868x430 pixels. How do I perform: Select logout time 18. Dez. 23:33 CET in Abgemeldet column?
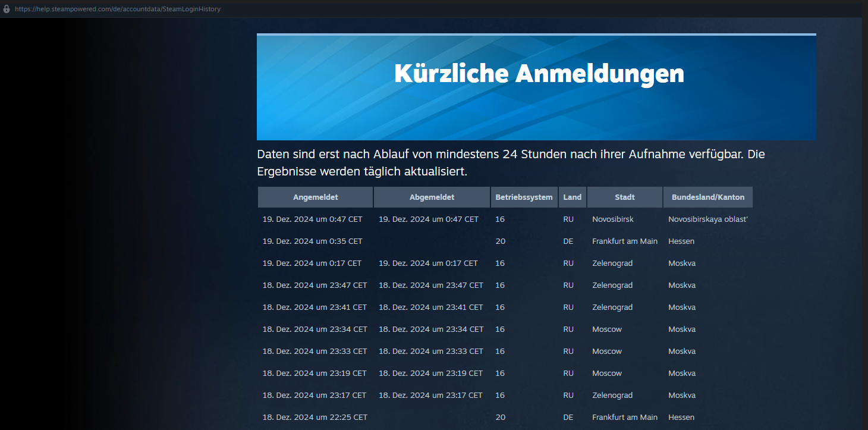pos(431,351)
